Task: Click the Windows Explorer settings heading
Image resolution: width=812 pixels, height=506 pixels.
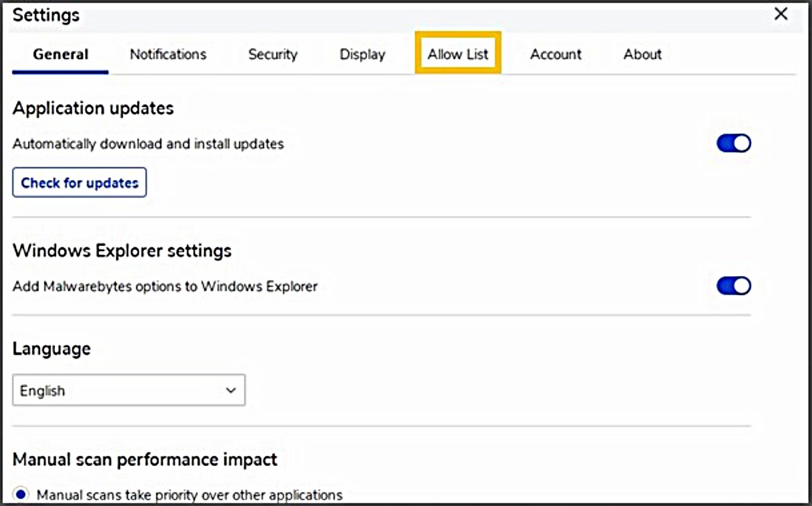Action: pos(122,251)
